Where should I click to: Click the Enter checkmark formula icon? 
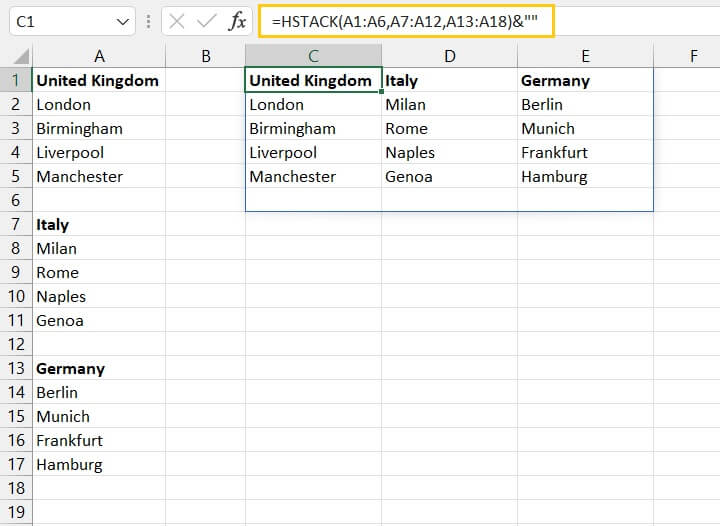[207, 20]
